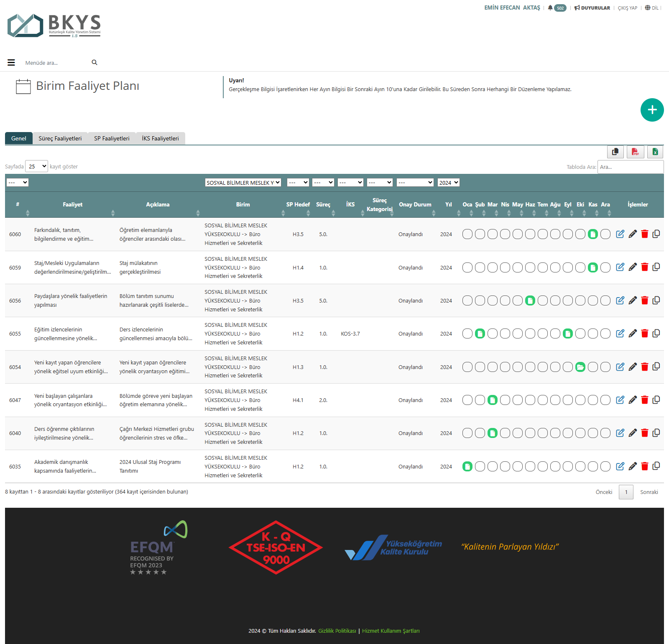Viewport: 669px width, 644px height.
Task: Expand the SOSYAL BİLİMLER MESLEK unit filter
Action: pyautogui.click(x=243, y=183)
